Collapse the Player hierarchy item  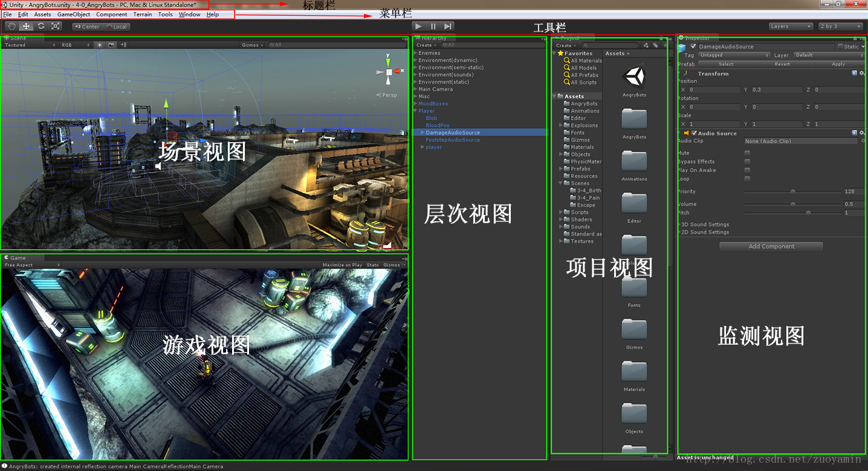pos(415,111)
